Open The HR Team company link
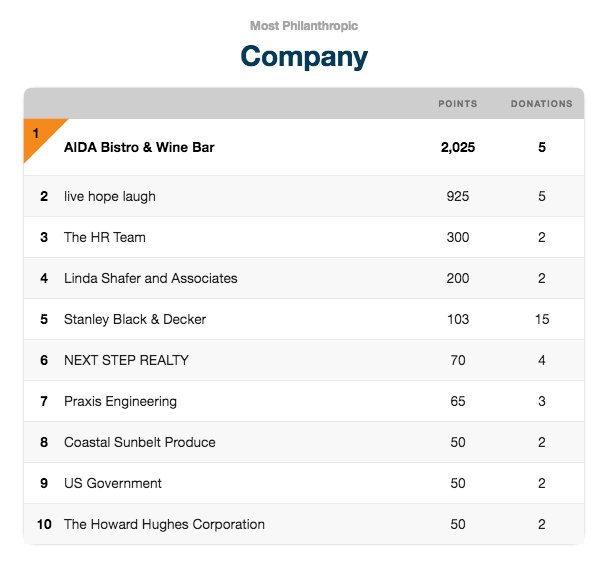This screenshot has height=572, width=608. (x=105, y=237)
